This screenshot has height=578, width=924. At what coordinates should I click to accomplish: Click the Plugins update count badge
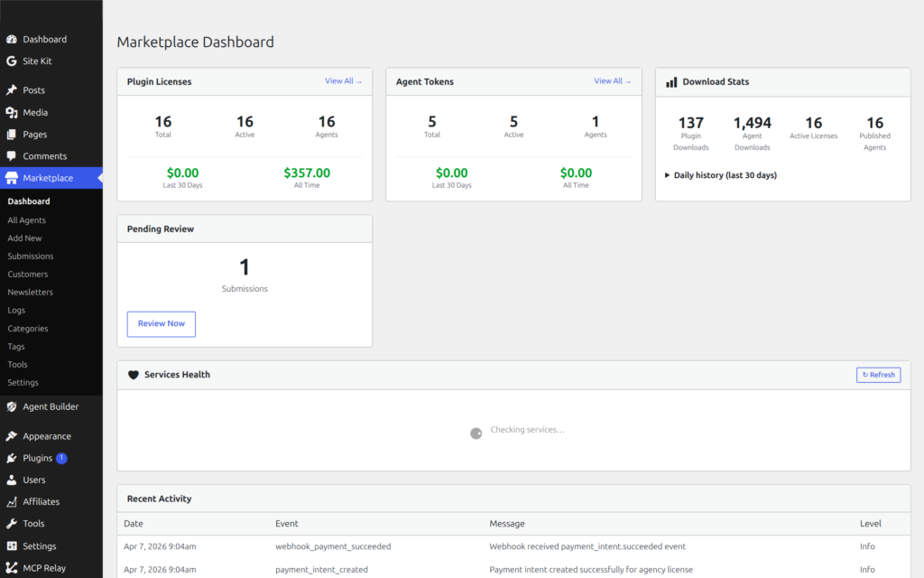tap(61, 458)
